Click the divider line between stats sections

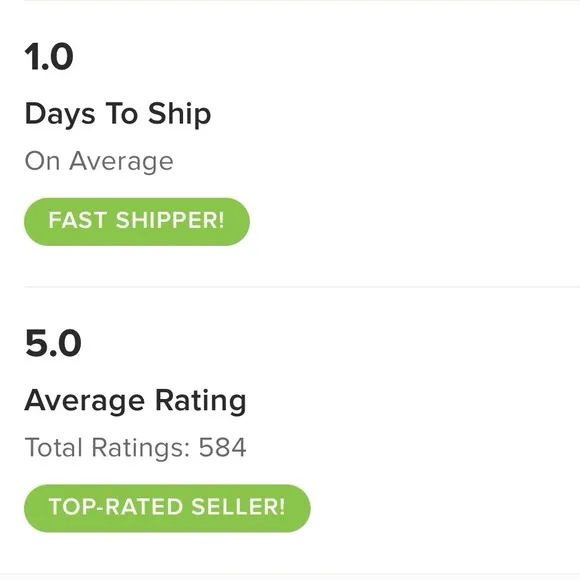[x=302, y=286]
